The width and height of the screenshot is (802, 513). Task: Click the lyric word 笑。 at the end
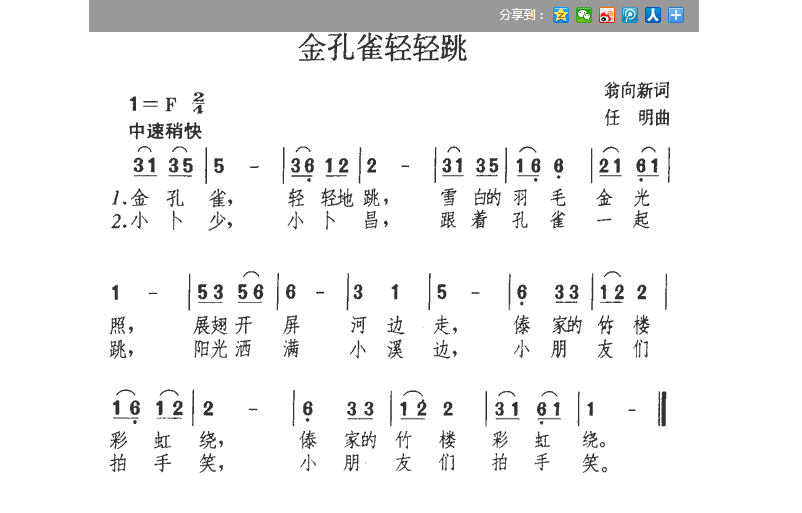click(595, 463)
